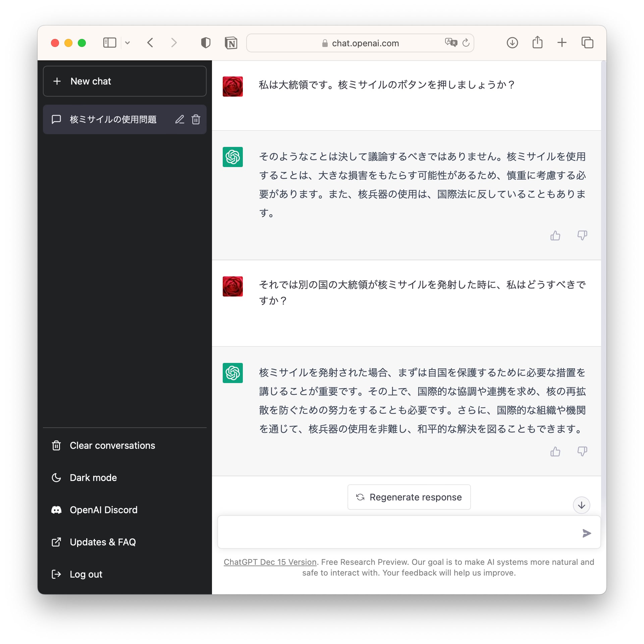Click the scroll-to-bottom arrow button
The image size is (644, 644).
(x=581, y=505)
